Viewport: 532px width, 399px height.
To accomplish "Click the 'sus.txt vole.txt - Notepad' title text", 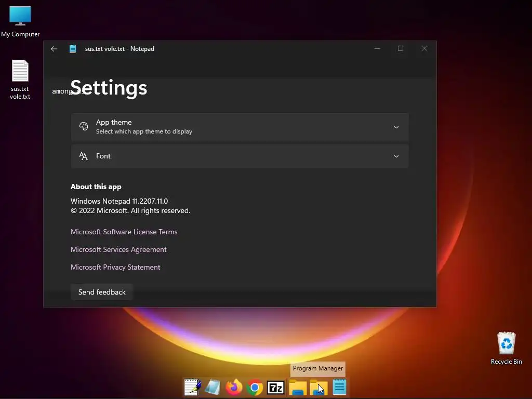I will tap(119, 49).
